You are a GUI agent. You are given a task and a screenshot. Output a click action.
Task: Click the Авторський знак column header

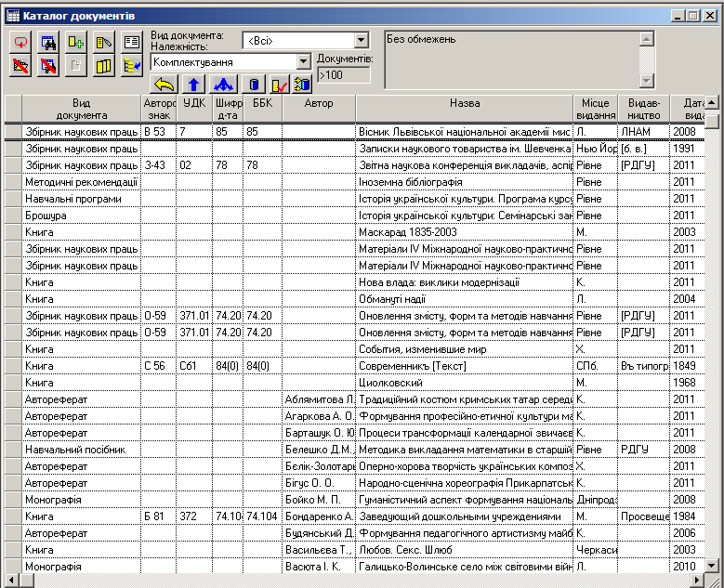(x=158, y=109)
